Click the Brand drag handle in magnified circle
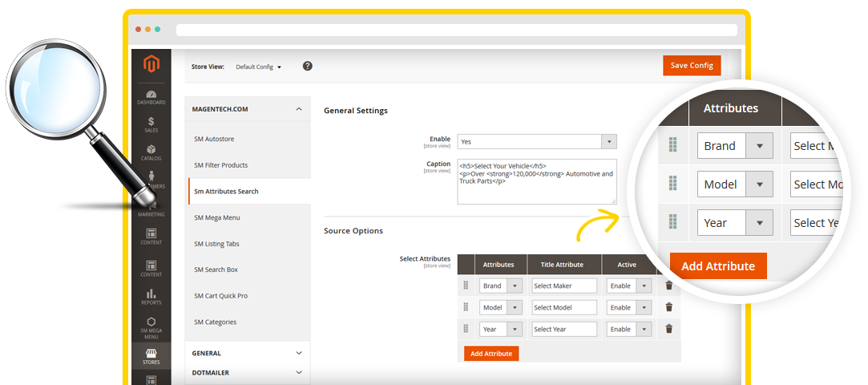868x385 pixels. coord(673,146)
